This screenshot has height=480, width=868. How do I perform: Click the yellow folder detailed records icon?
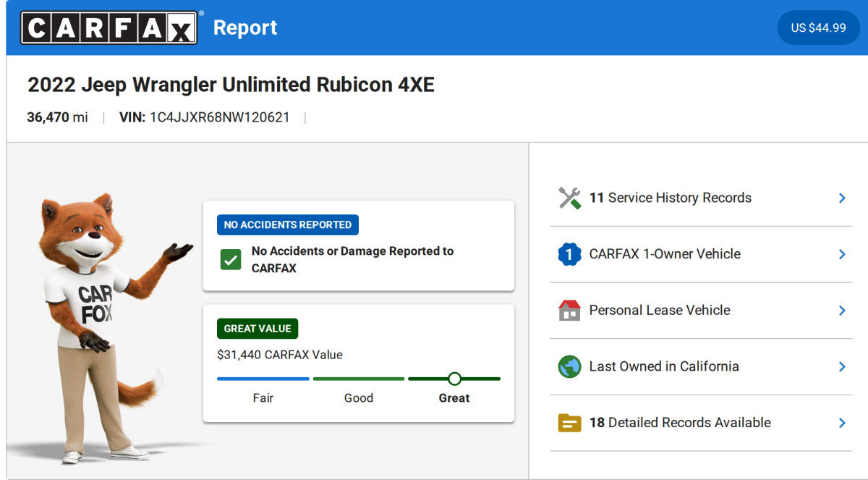tap(570, 423)
